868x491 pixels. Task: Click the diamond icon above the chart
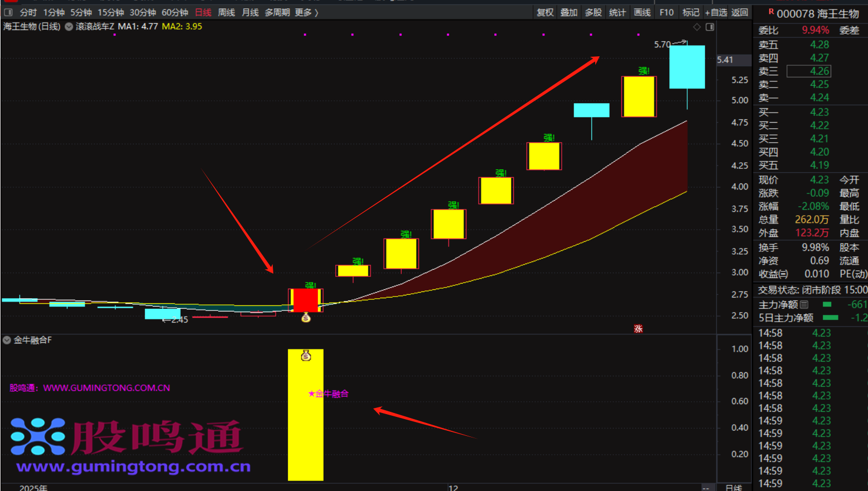tap(697, 27)
